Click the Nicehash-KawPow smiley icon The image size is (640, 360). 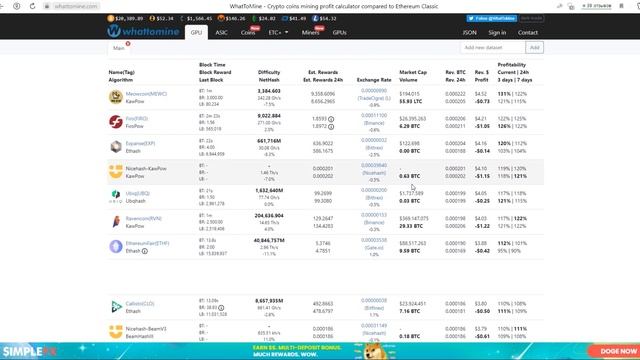coord(116,172)
